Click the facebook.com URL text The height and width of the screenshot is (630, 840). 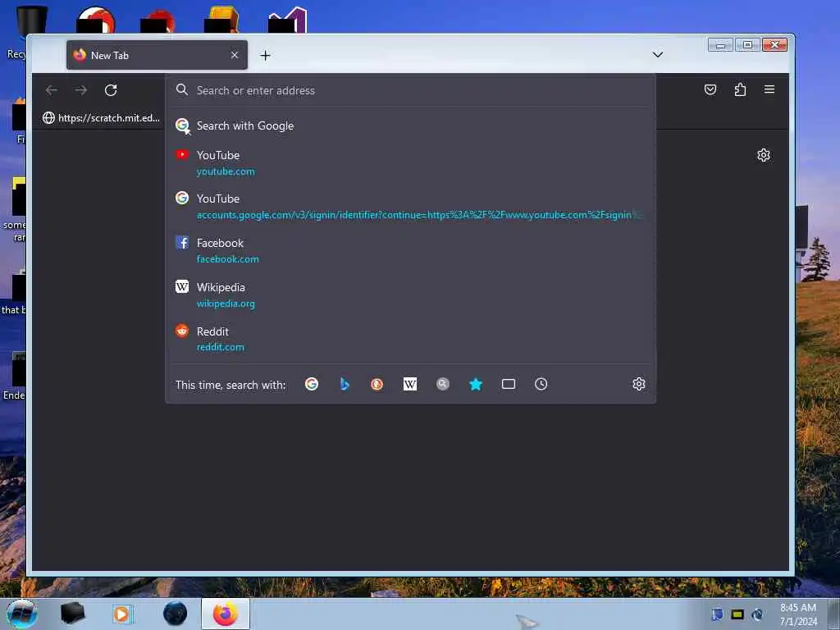[228, 258]
